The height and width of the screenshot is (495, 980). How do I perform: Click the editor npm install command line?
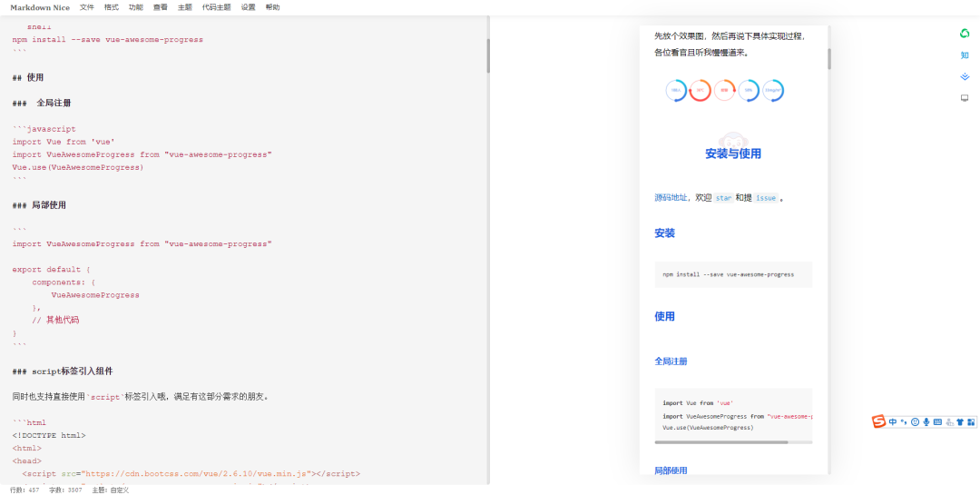pyautogui.click(x=107, y=39)
